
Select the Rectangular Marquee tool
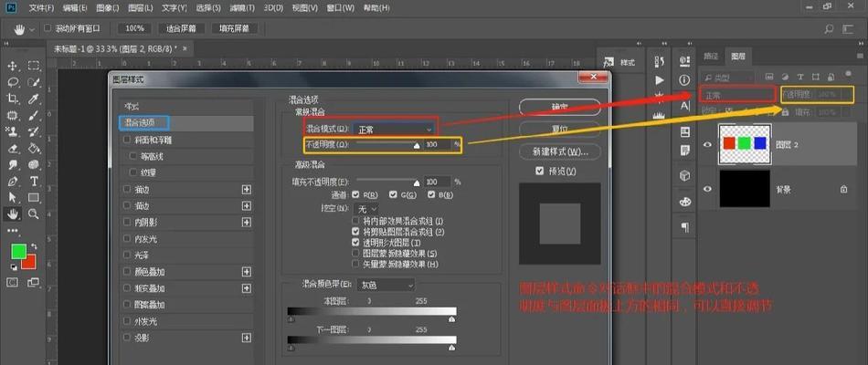pos(34,66)
